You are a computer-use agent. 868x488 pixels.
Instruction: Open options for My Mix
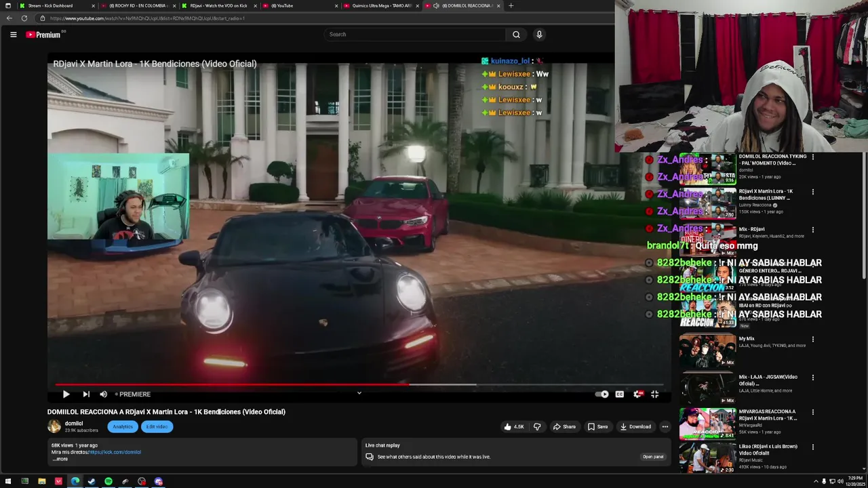[812, 339]
